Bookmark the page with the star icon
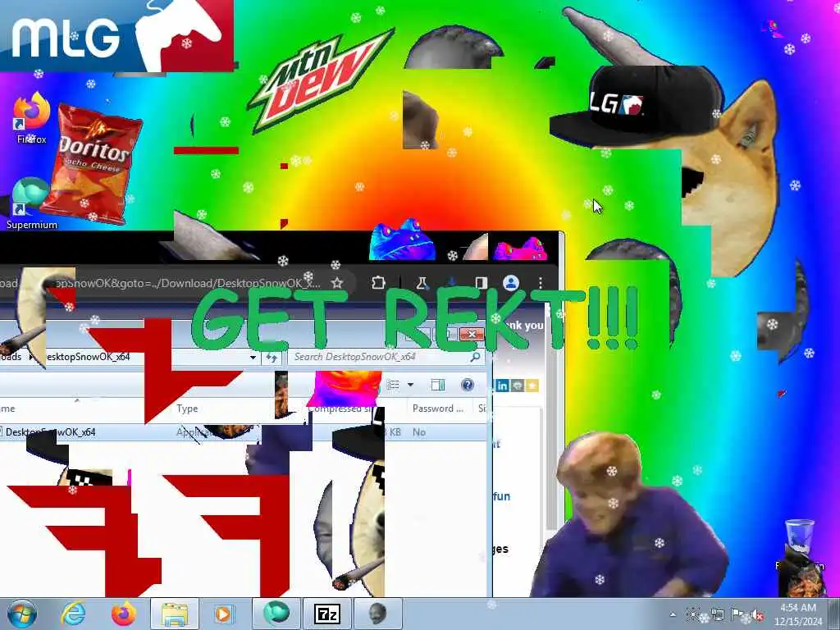The height and width of the screenshot is (630, 840). pyautogui.click(x=336, y=283)
